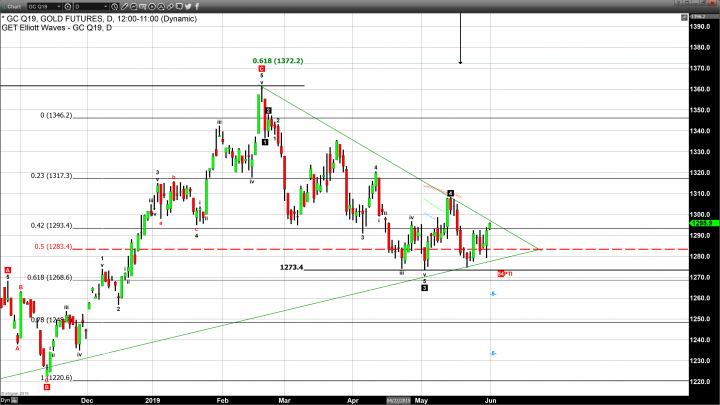Click the Feb label on the time axis

(222, 400)
